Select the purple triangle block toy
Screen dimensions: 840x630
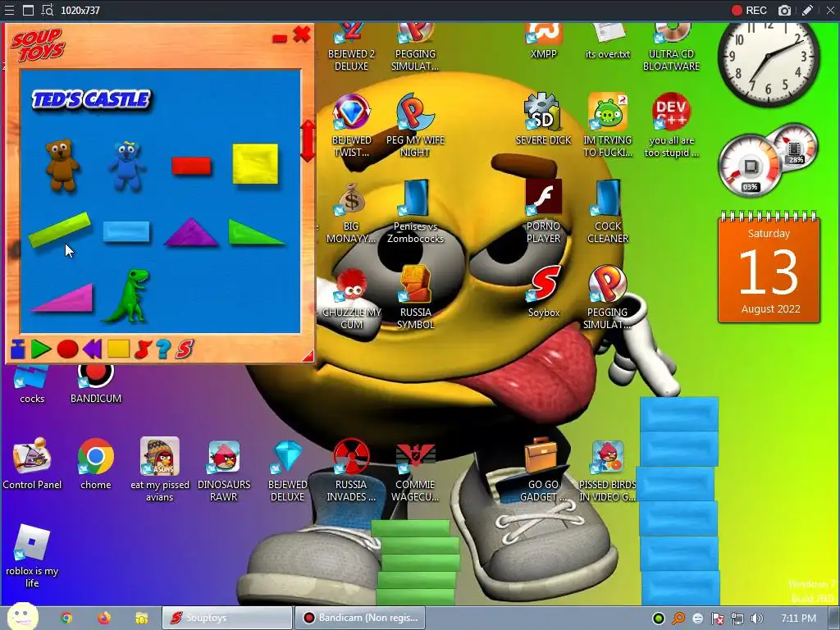[191, 232]
